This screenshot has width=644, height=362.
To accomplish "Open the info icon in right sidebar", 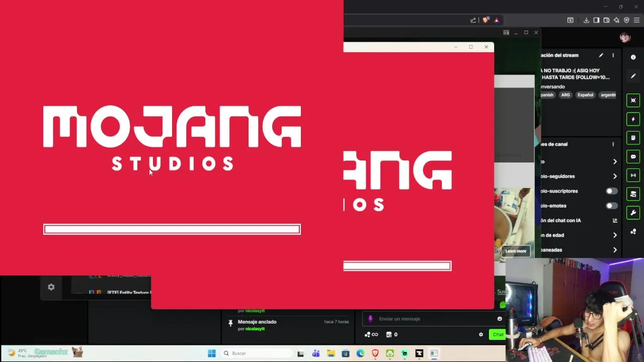I will point(633,57).
